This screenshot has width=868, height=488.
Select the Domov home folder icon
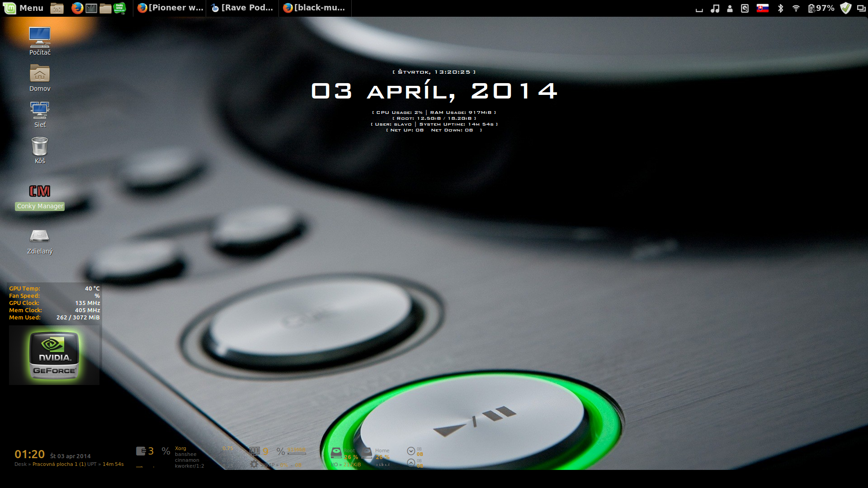pyautogui.click(x=40, y=78)
